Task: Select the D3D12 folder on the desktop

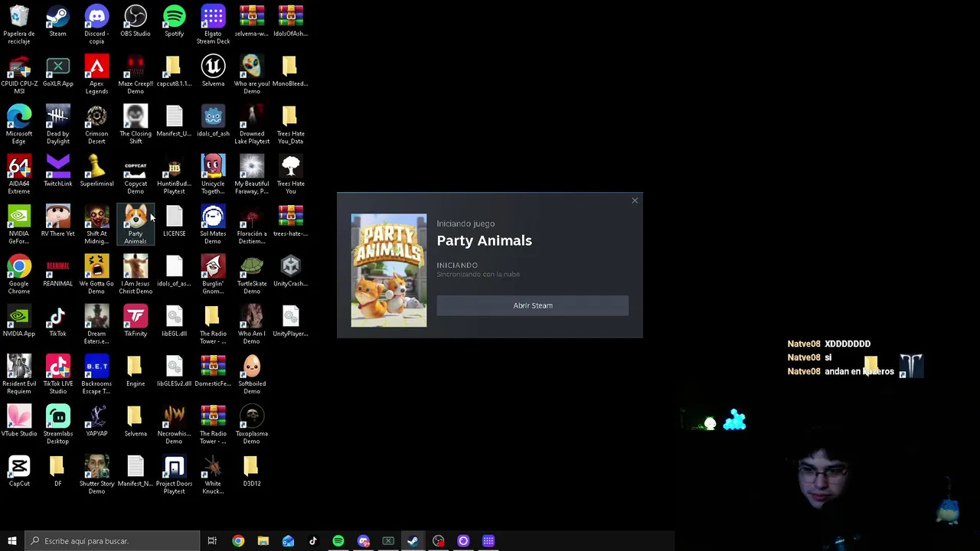Action: (252, 471)
